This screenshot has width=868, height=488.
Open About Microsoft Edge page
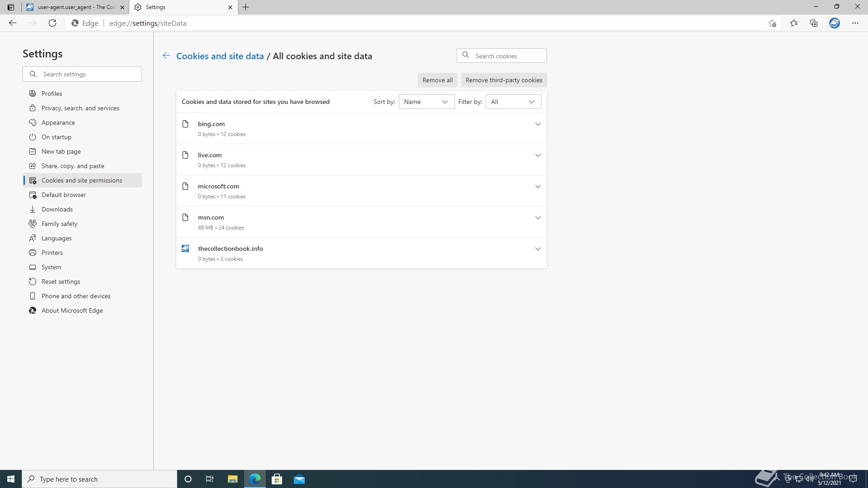coord(82,310)
